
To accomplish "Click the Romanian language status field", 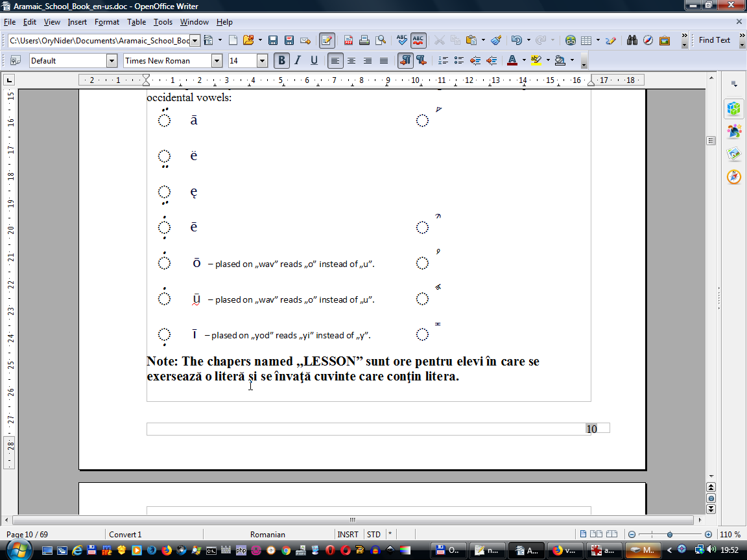I will (267, 535).
